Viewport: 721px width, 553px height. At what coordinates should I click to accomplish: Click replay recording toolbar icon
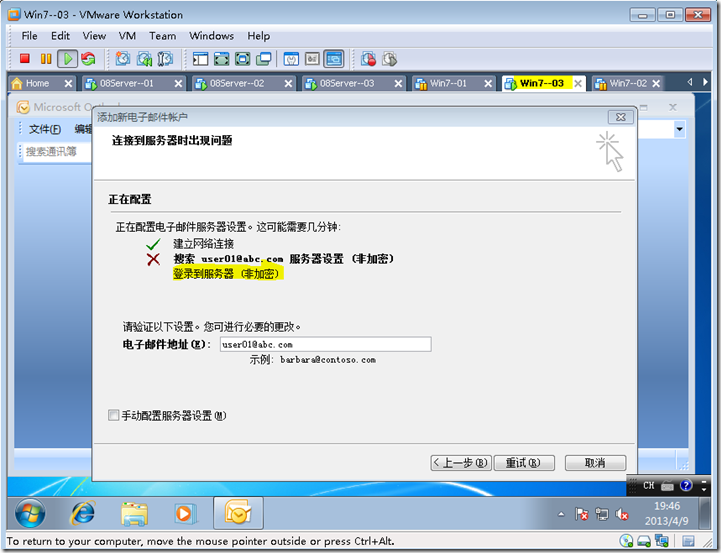click(x=389, y=59)
